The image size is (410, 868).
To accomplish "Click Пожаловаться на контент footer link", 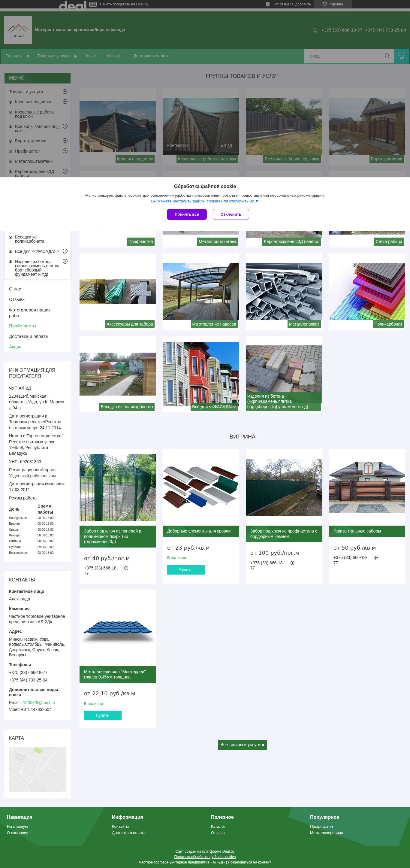I will 249,862.
